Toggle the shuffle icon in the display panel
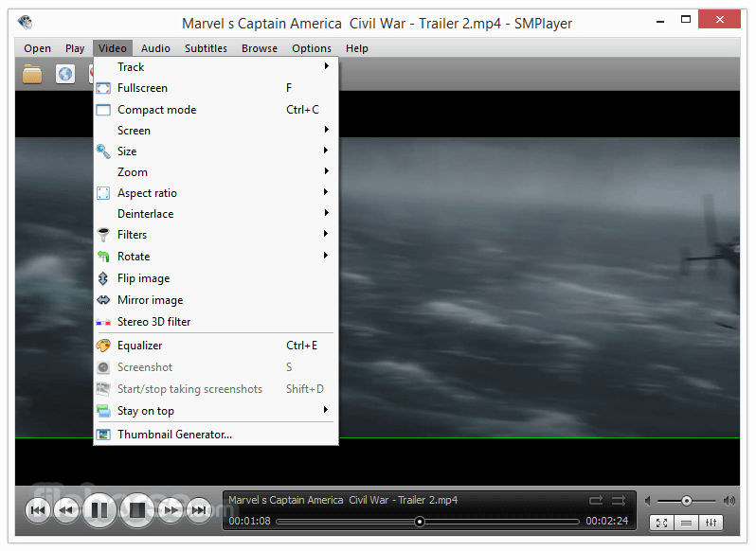This screenshot has width=756, height=551. coord(619,501)
